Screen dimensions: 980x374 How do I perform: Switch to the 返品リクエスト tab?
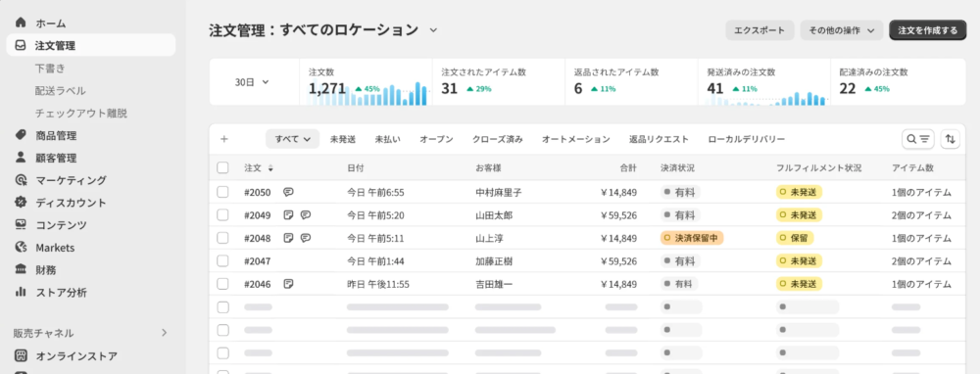(x=659, y=139)
